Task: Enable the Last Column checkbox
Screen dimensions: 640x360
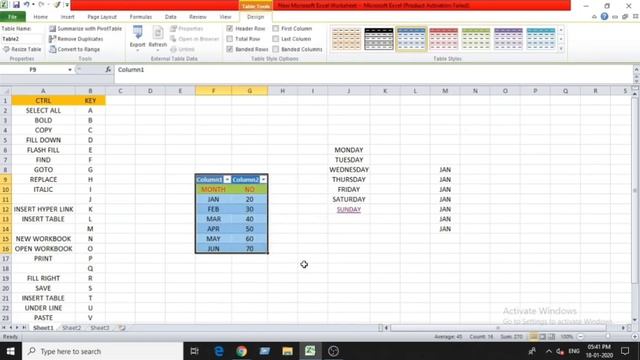Action: [x=276, y=39]
